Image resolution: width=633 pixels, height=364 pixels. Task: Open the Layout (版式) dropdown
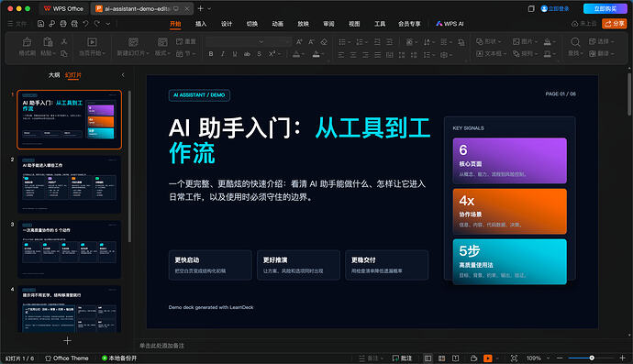click(162, 53)
